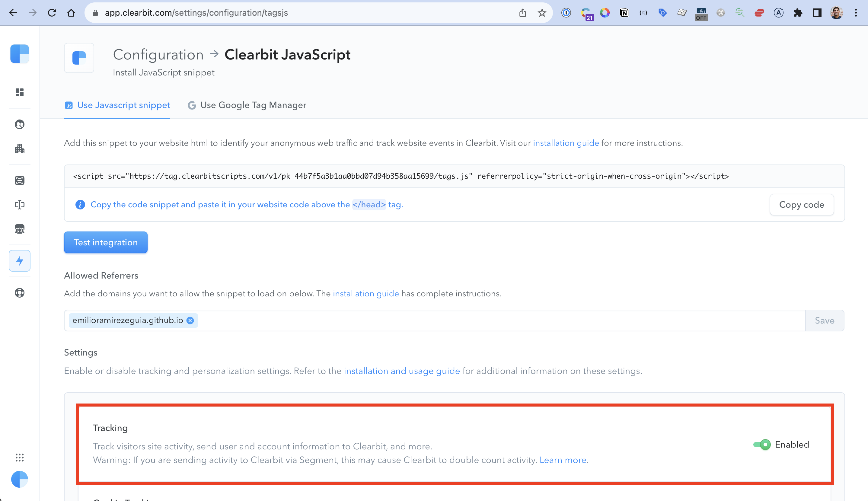Viewport: 868px width, 501px height.
Task: Click Save for allowed referrers
Action: [824, 320]
